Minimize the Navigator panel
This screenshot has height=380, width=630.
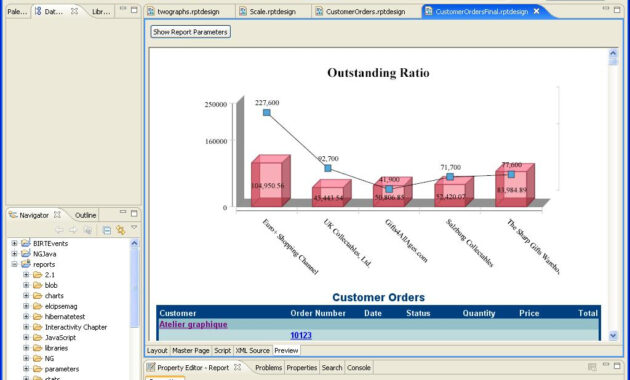click(x=123, y=212)
